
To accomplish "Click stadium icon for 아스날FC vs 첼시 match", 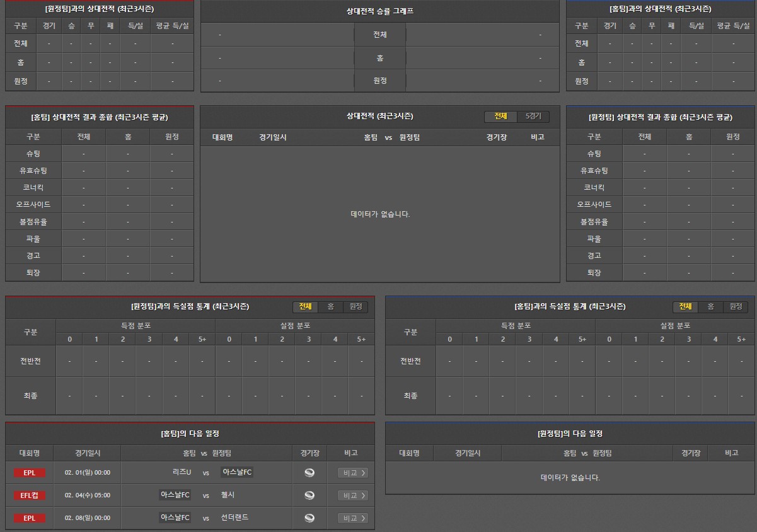I will point(309,495).
